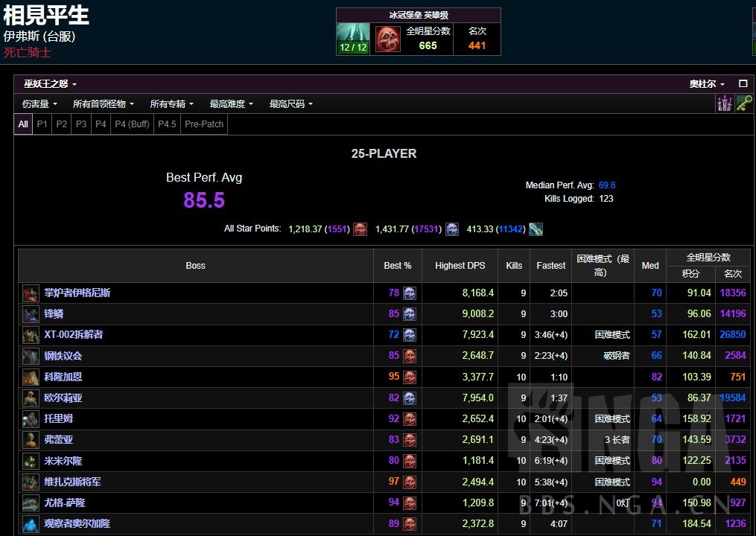The image size is (756, 536).
Task: Click the boss portrait of 弗蕾亚
Action: (31, 439)
